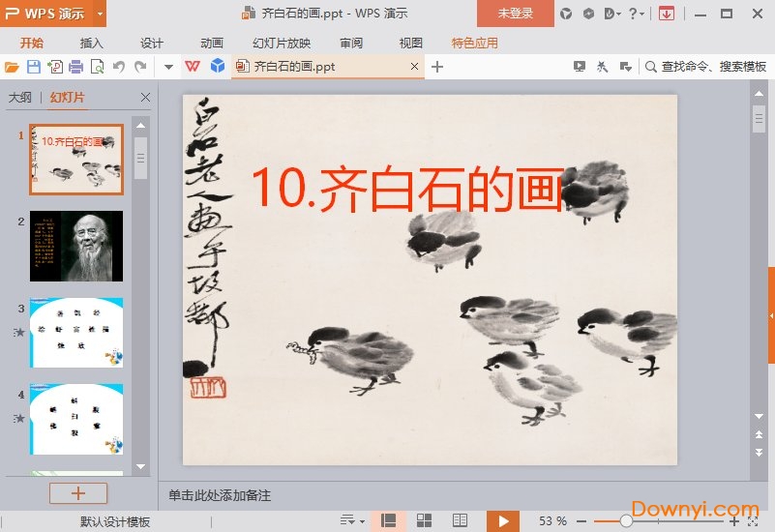The height and width of the screenshot is (532, 775).
Task: Open print preview icon
Action: (98, 67)
